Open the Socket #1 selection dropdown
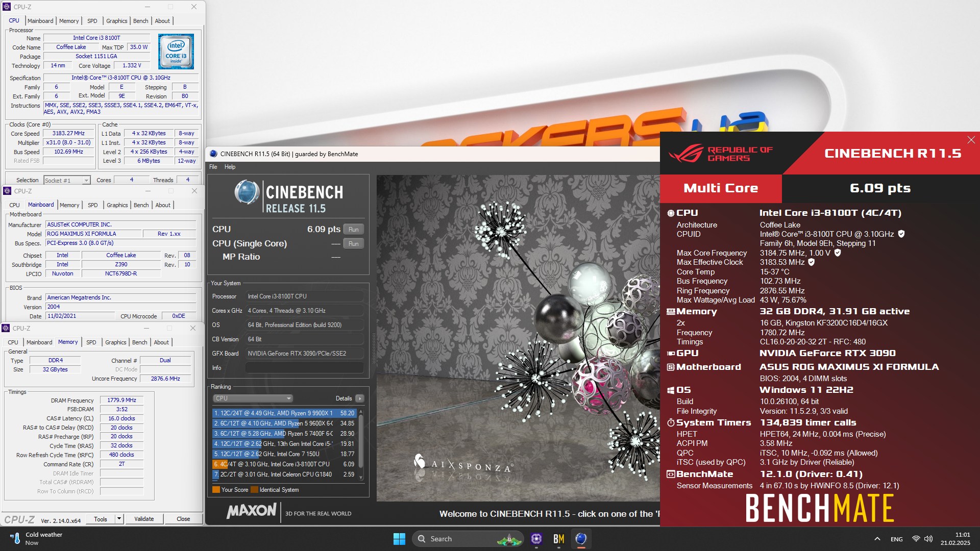The height and width of the screenshot is (551, 980). coord(67,180)
